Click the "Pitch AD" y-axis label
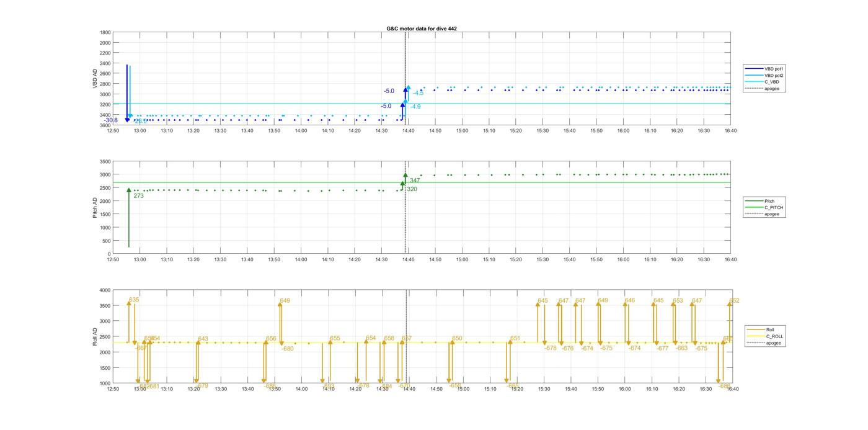 pyautogui.click(x=95, y=208)
